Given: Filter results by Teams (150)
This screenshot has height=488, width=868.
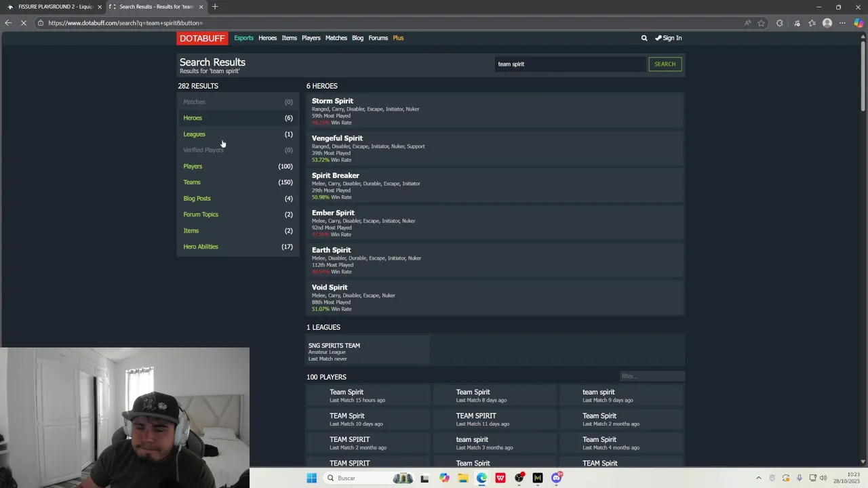Looking at the screenshot, I should (x=238, y=182).
